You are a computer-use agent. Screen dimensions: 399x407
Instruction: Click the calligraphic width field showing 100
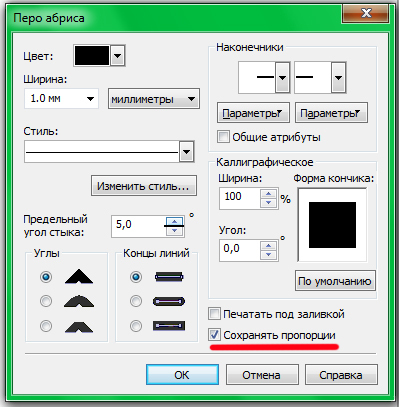pos(240,198)
